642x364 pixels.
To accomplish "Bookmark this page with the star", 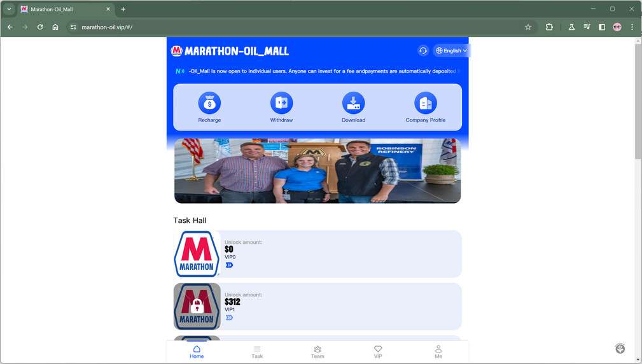I will pyautogui.click(x=528, y=27).
